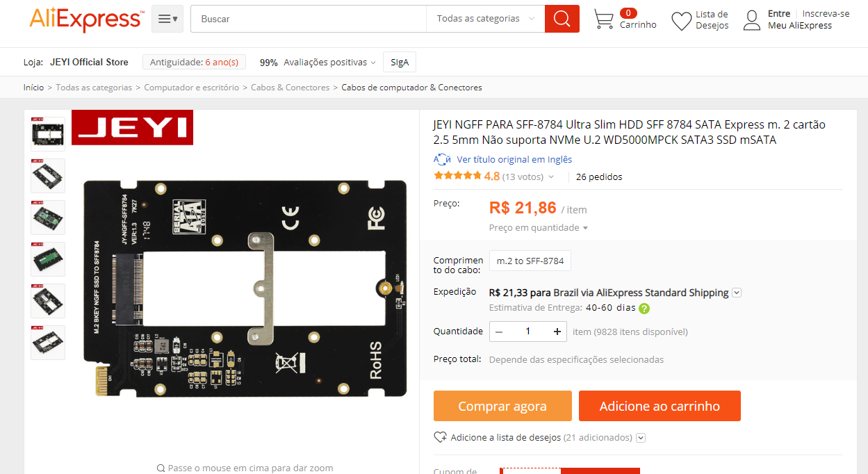
Task: Click the user account profile icon
Action: click(752, 20)
